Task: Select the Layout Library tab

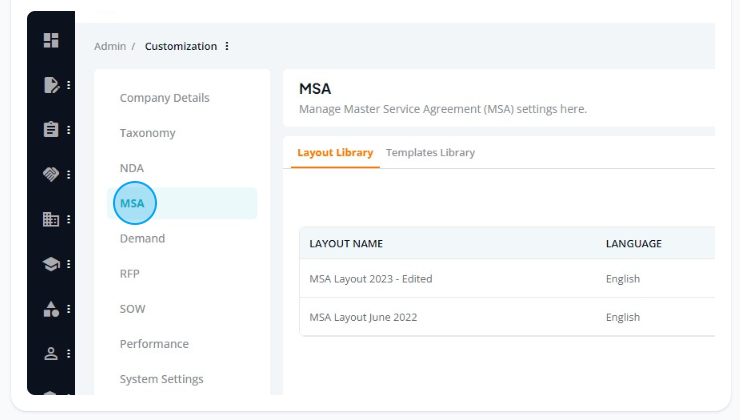Action: (335, 152)
